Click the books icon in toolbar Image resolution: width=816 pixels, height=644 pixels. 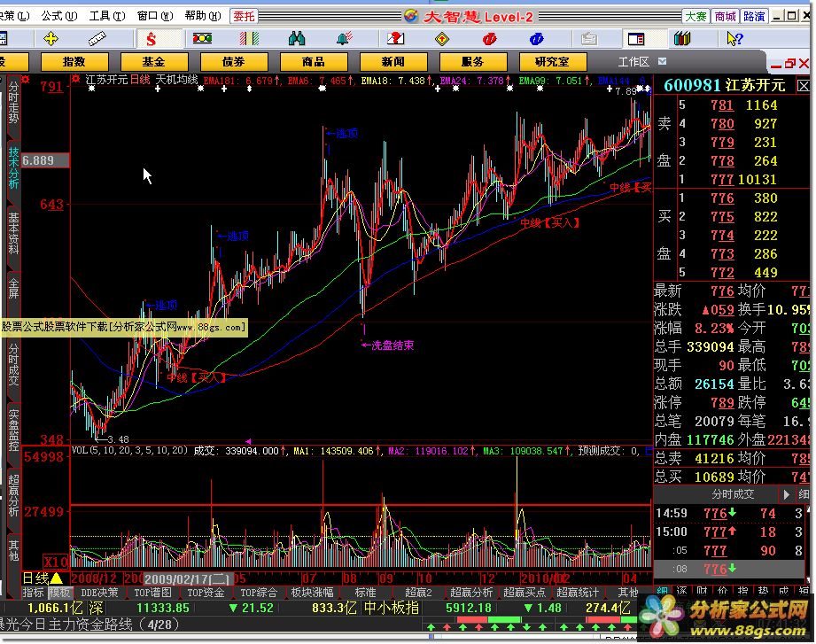click(681, 39)
